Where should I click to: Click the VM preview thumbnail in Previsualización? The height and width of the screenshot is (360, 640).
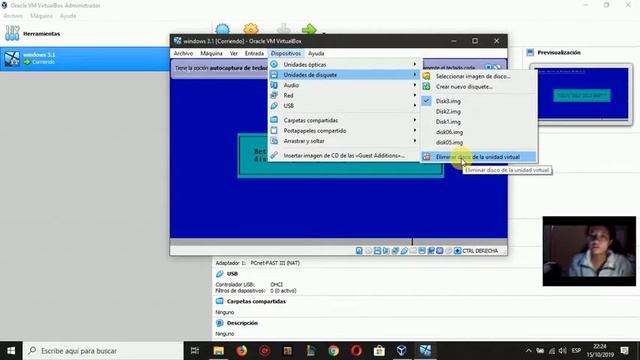(x=581, y=94)
